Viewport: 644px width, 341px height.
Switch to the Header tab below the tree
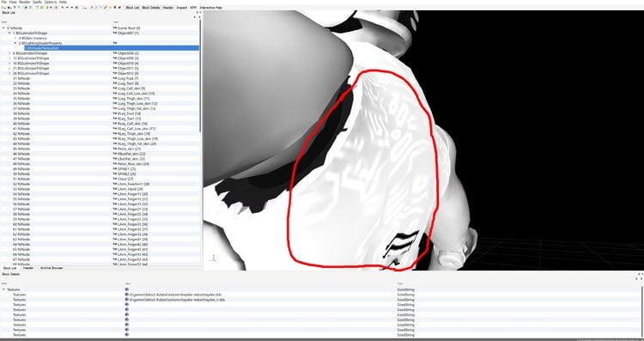coord(28,268)
